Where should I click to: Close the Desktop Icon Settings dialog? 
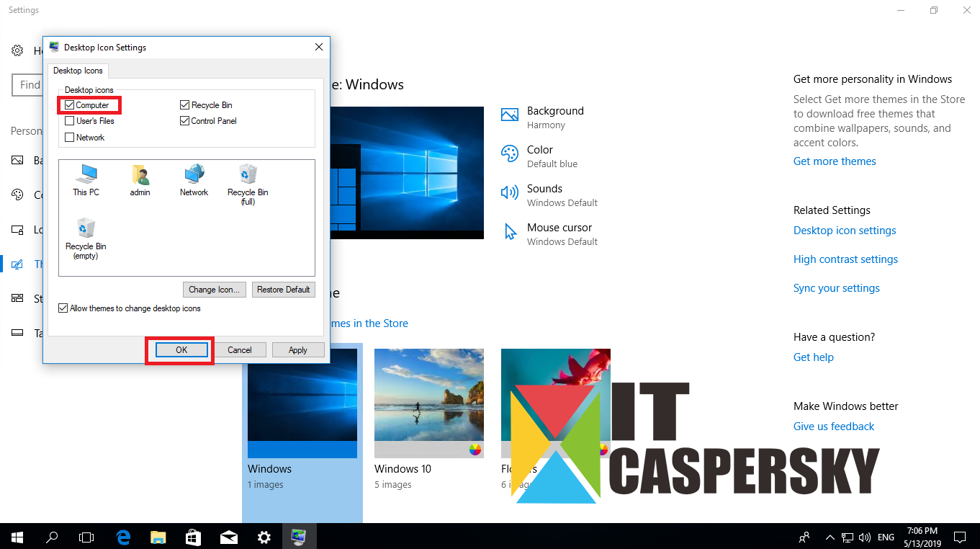(x=319, y=47)
